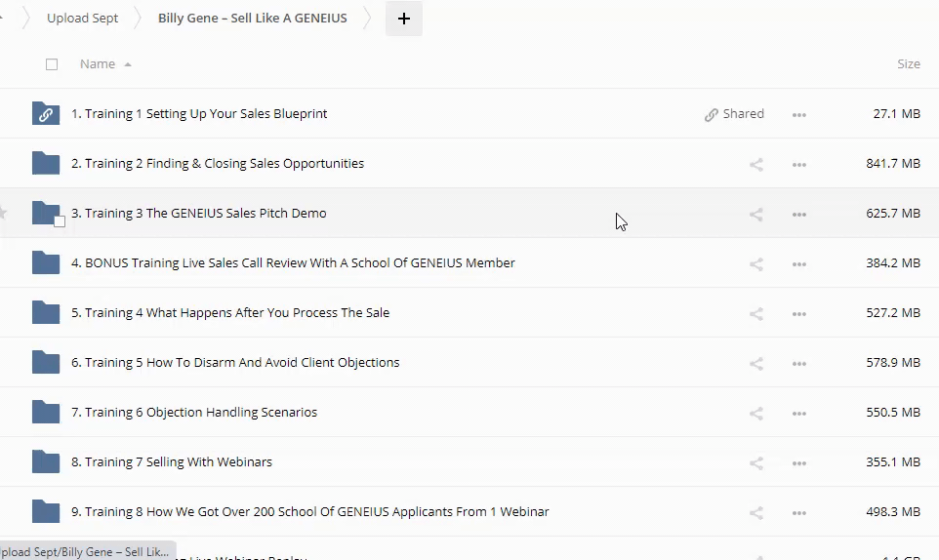Click the plus icon to add new item

point(404,19)
